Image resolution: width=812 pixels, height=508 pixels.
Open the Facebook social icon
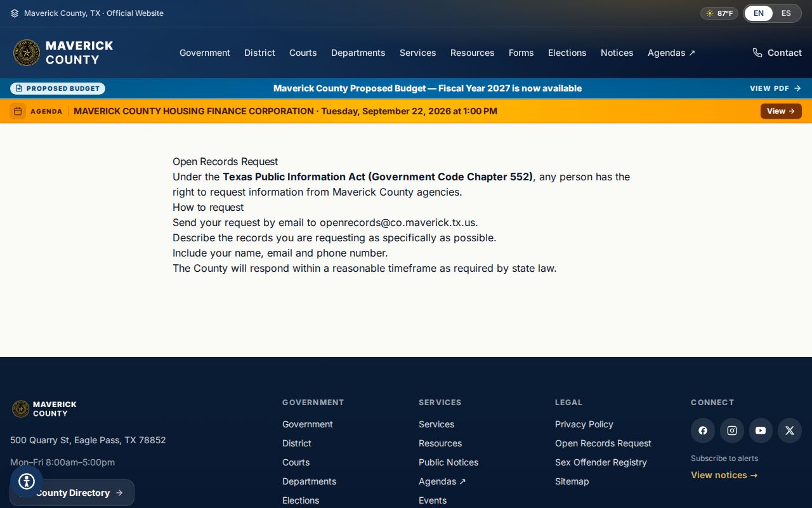[703, 431]
